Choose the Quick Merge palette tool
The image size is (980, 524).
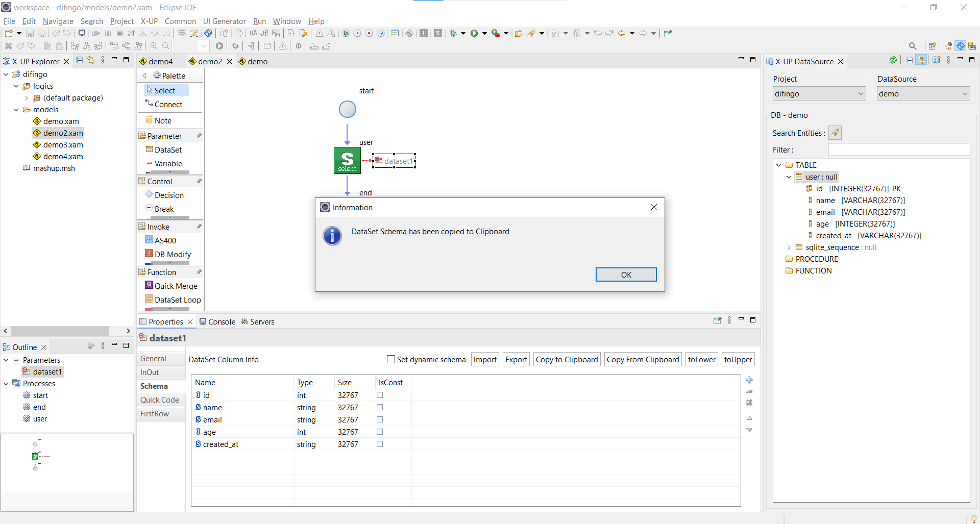pyautogui.click(x=175, y=286)
